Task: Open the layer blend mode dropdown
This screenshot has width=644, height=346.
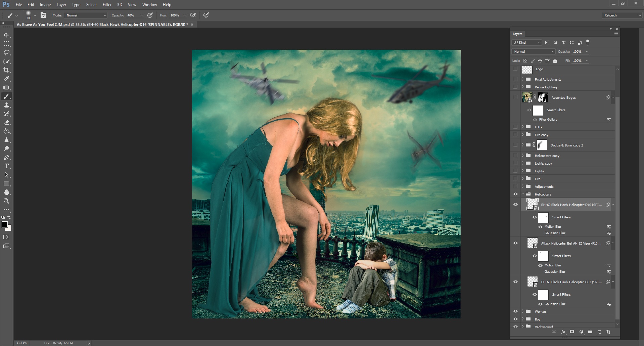Action: 533,52
